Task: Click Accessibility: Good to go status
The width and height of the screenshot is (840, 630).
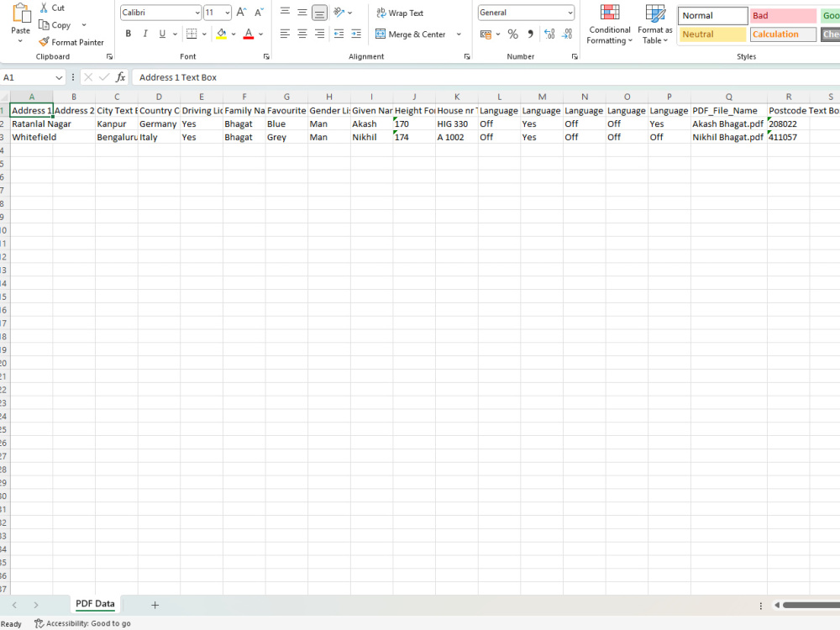Action: [83, 623]
